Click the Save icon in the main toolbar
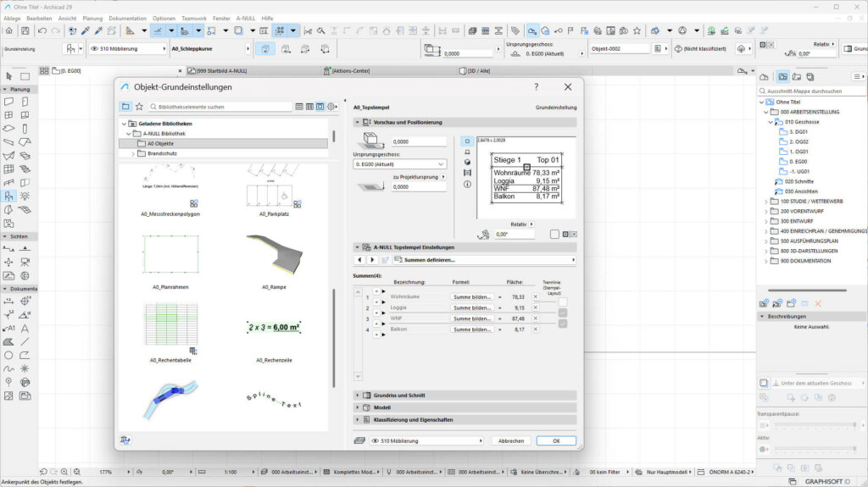The width and height of the screenshot is (868, 487). (25, 31)
